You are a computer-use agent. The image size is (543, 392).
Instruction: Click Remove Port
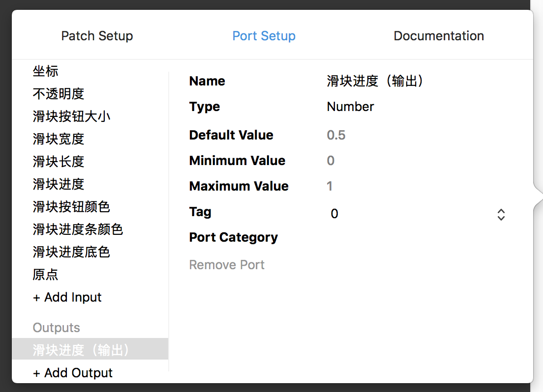(227, 265)
